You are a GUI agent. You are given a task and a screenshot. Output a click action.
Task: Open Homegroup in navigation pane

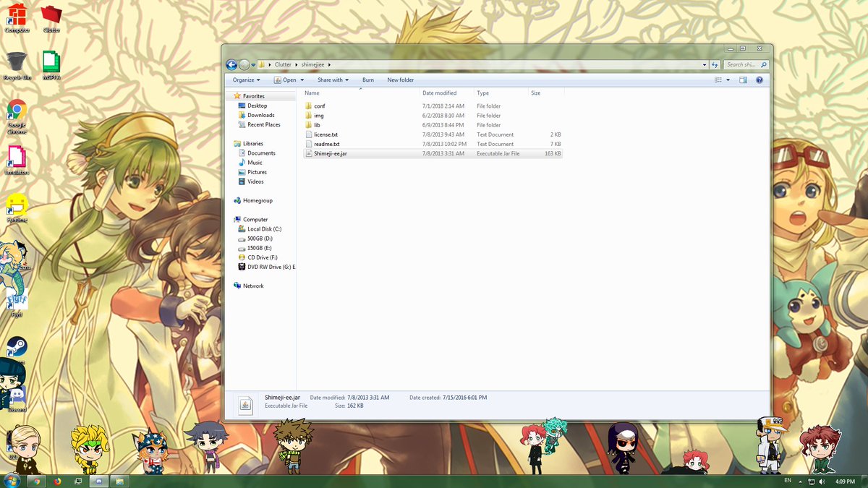258,200
